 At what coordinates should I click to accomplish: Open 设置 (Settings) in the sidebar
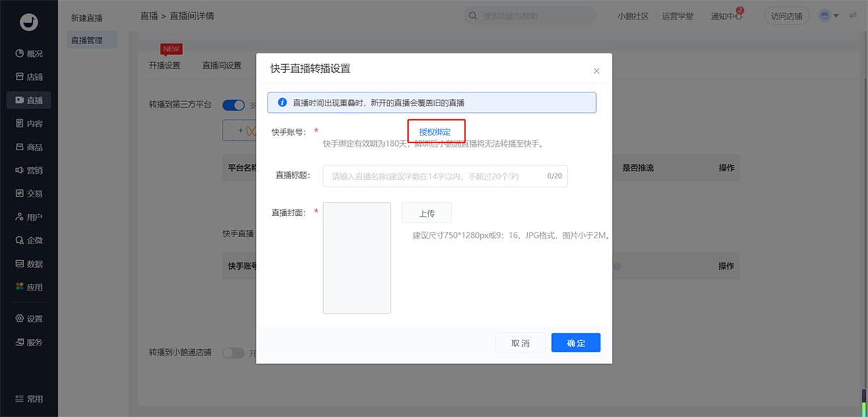[x=29, y=319]
